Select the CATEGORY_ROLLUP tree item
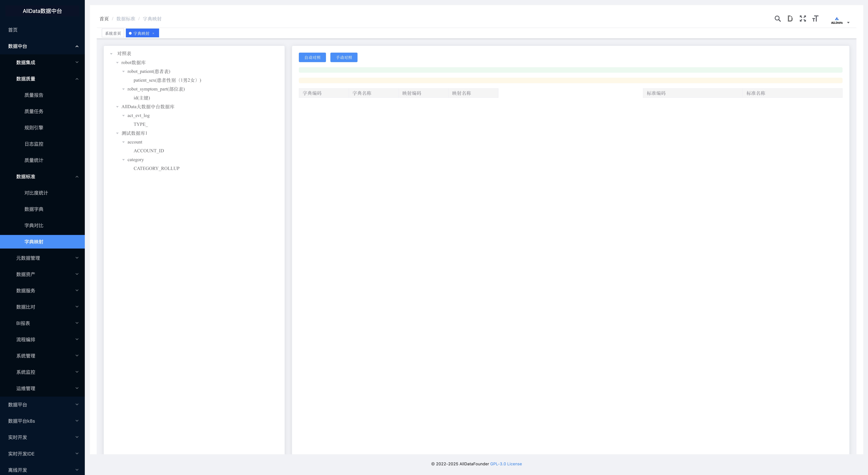868x475 pixels. click(x=156, y=168)
